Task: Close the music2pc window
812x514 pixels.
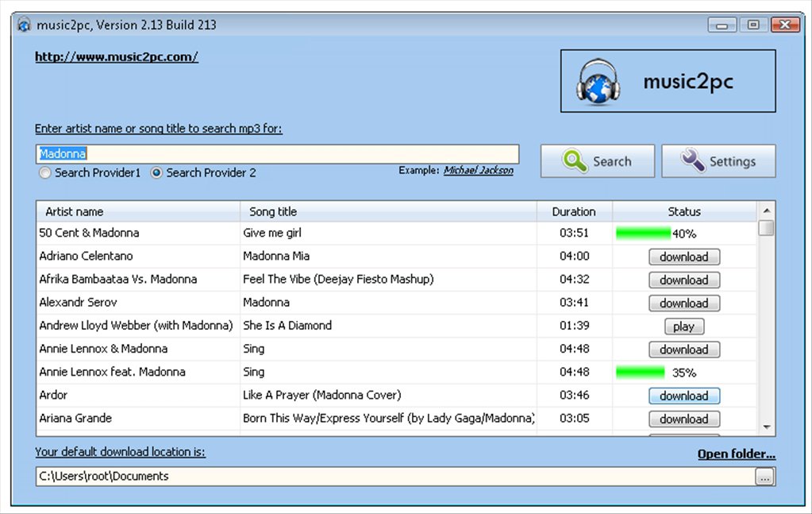Action: 785,25
